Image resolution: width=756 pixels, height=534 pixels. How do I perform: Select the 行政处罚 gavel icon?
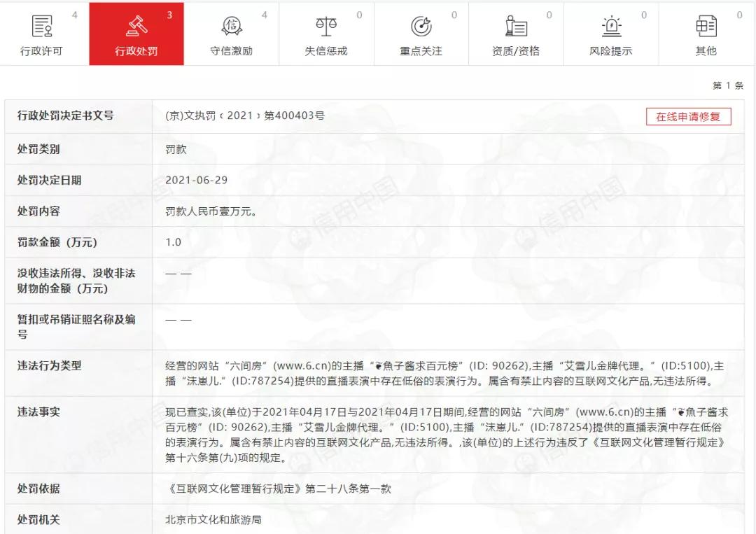(136, 26)
